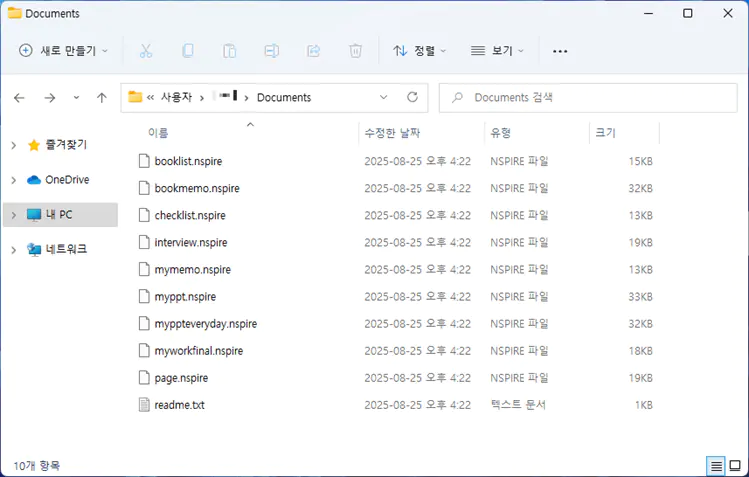Click the Delete trash can icon
Screen dimensions: 749x477
[x=355, y=50]
